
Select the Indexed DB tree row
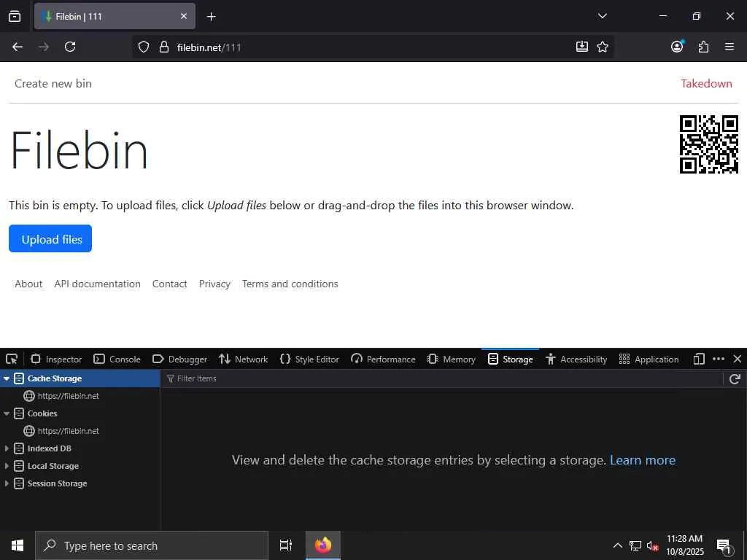(x=80, y=448)
